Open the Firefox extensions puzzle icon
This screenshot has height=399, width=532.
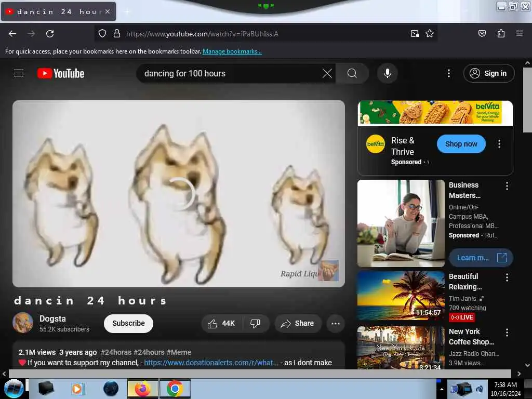point(501,33)
